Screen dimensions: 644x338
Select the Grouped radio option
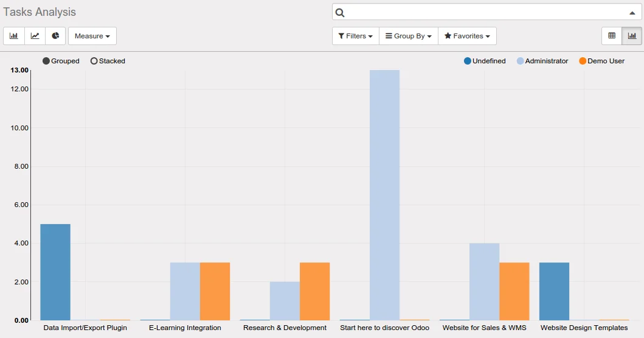coord(61,61)
